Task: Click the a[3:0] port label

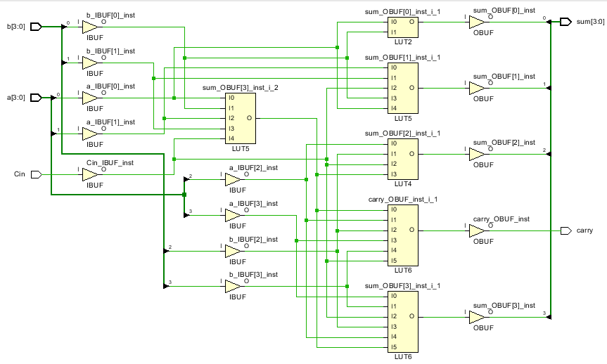Action: (16, 98)
